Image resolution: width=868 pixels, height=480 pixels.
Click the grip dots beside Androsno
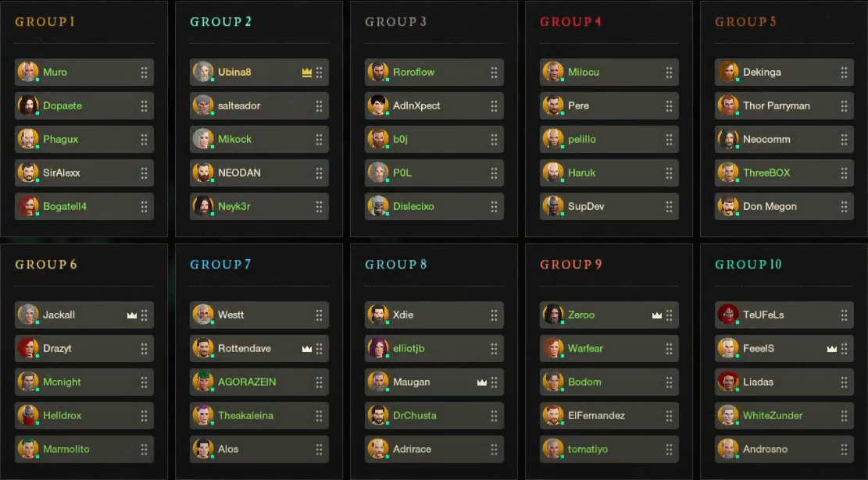coord(845,450)
